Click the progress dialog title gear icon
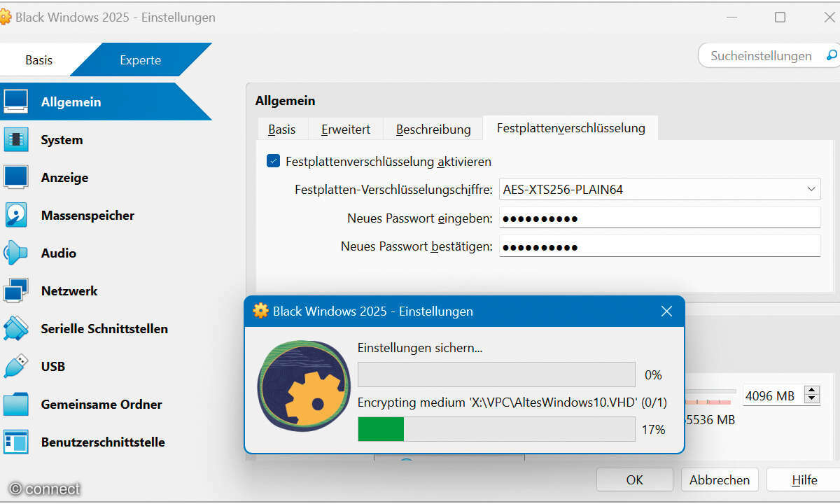The image size is (840, 504). (x=260, y=311)
